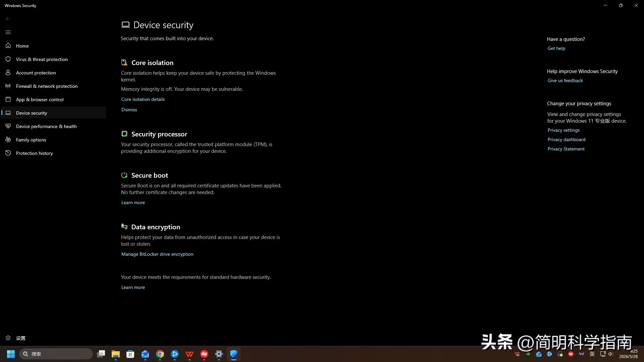Click the Security processor chip icon
This screenshot has width=644, height=362.
click(124, 134)
